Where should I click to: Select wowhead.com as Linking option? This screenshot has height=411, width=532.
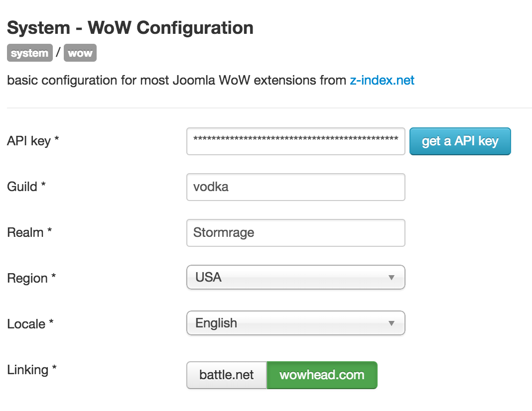322,375
